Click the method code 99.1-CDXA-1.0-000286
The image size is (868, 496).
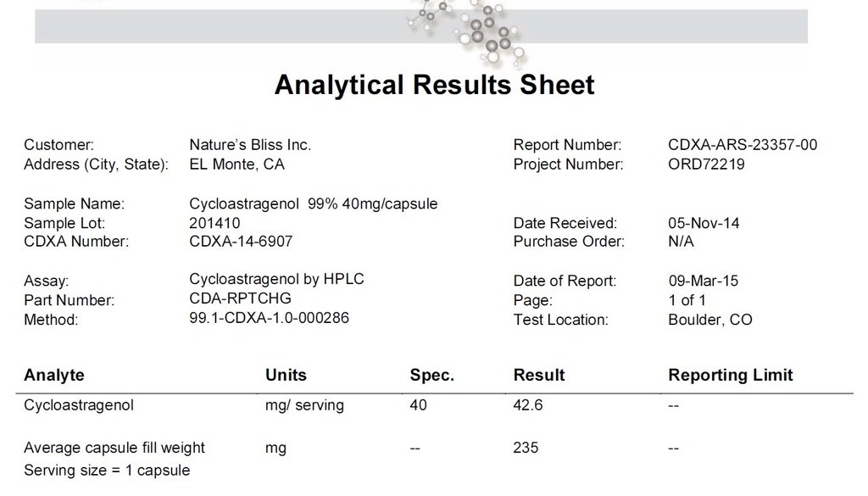coord(269,319)
